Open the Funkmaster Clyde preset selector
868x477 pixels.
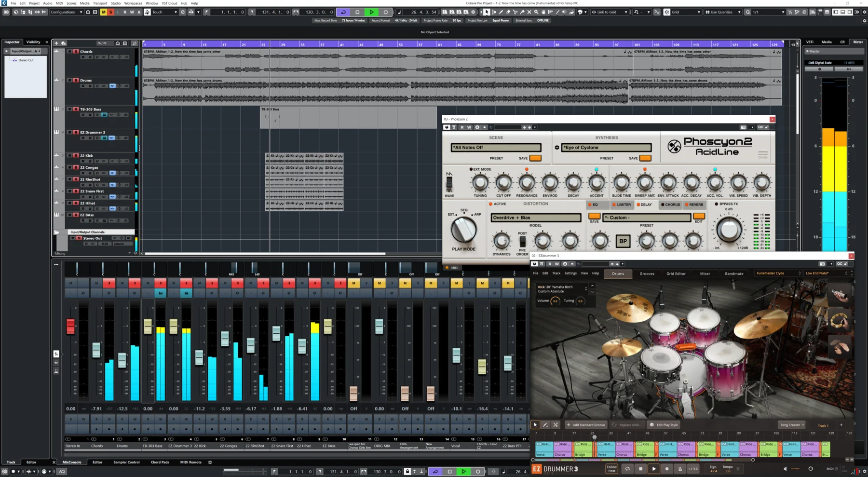(778, 273)
